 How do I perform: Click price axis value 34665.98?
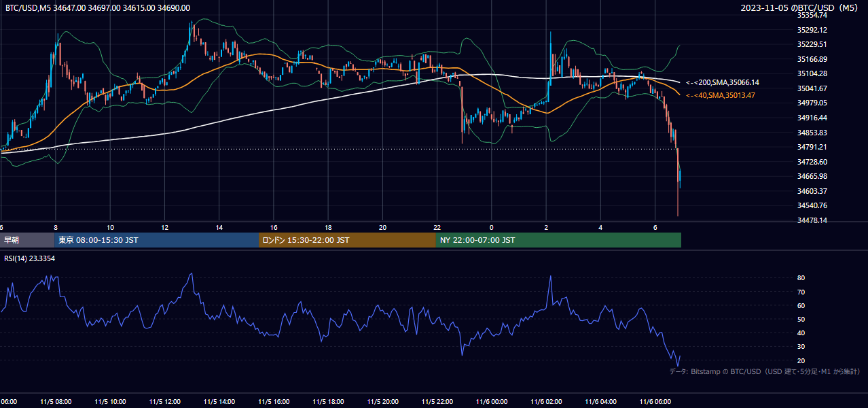click(x=812, y=176)
